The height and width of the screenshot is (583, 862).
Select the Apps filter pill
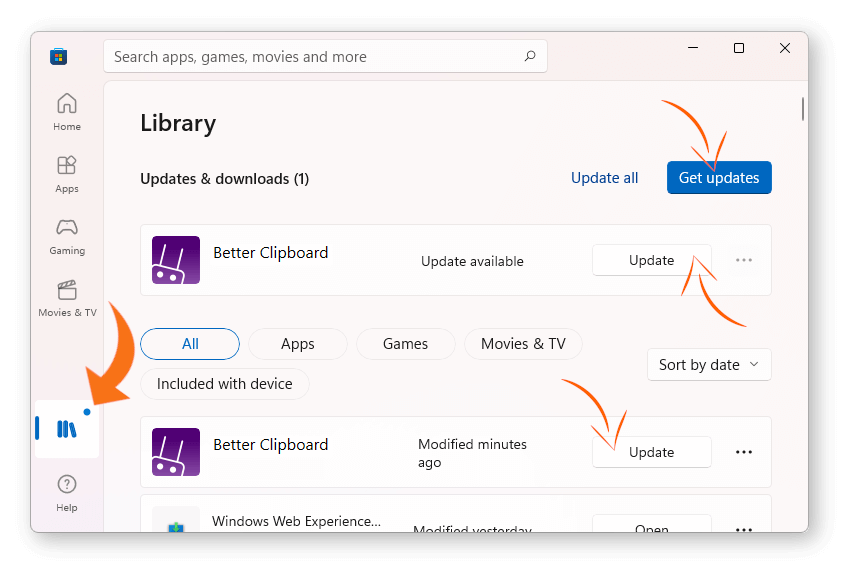[x=297, y=344]
